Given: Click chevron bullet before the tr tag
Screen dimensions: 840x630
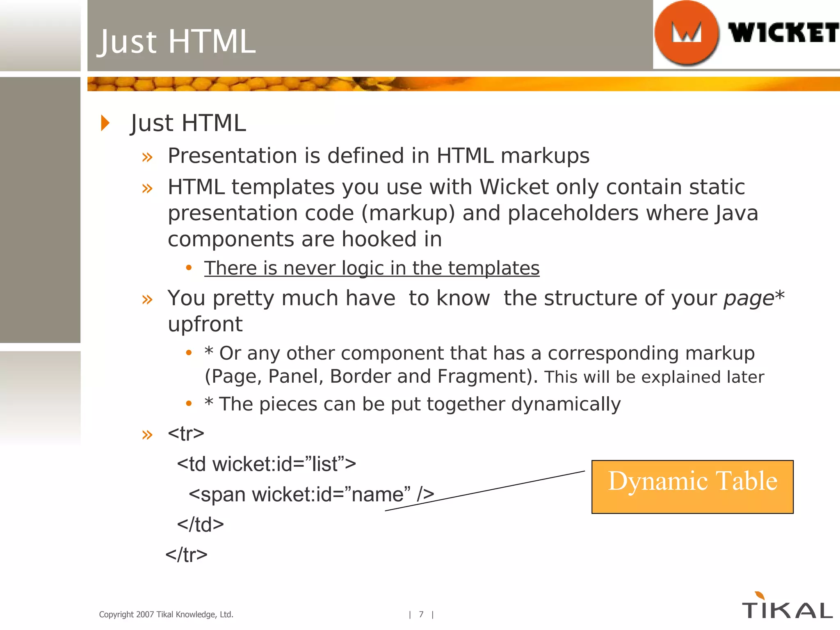Looking at the screenshot, I should pyautogui.click(x=147, y=435).
